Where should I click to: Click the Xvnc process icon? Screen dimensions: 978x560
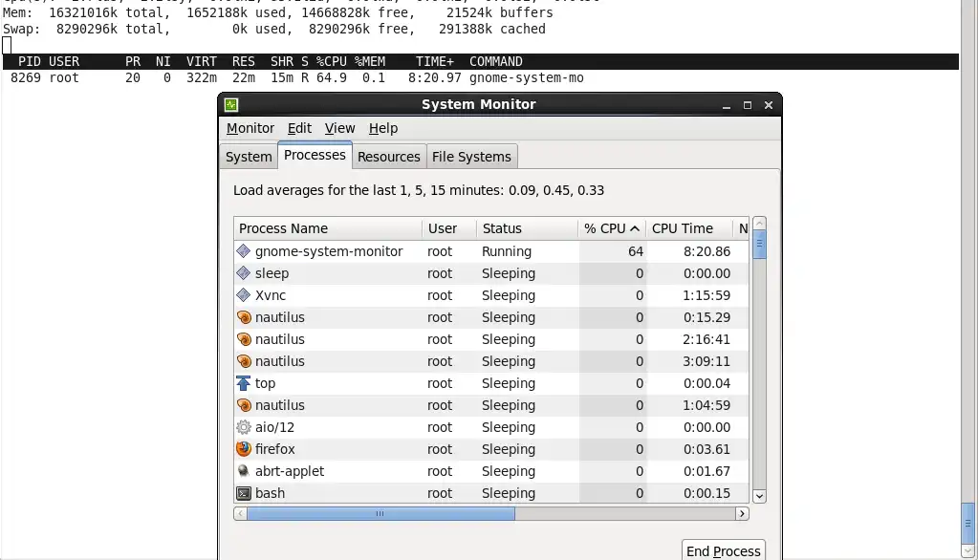coord(243,295)
